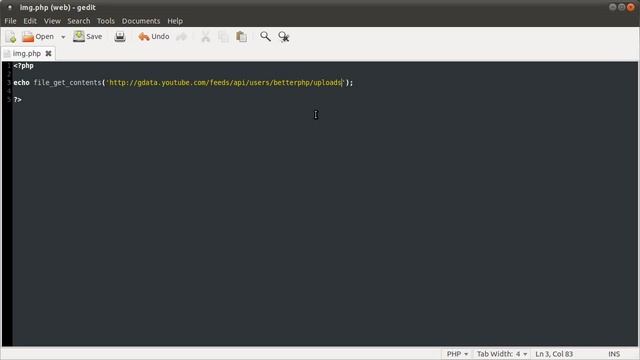Select the img.php document tab
The width and height of the screenshot is (640, 360).
click(x=27, y=53)
